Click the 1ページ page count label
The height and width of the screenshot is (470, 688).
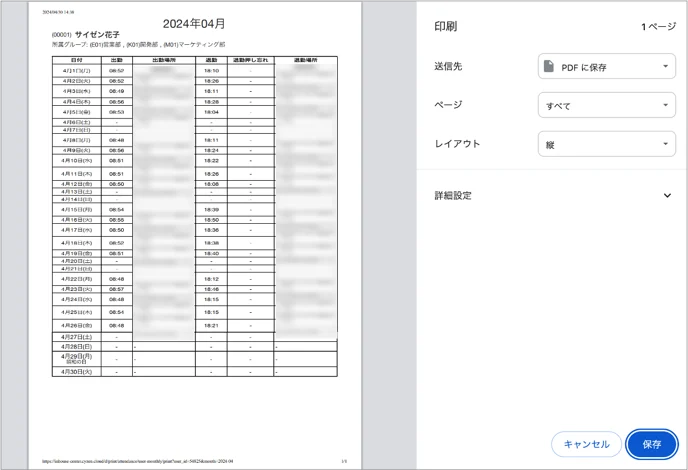click(x=658, y=27)
